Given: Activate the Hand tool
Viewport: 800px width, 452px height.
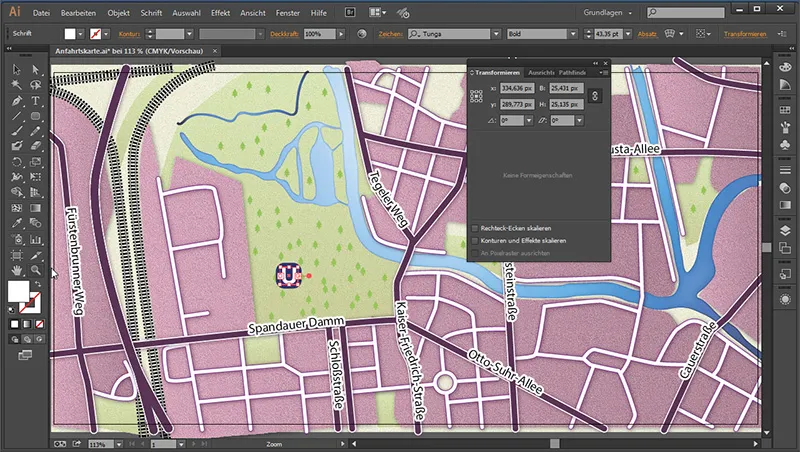Looking at the screenshot, I should tap(16, 270).
